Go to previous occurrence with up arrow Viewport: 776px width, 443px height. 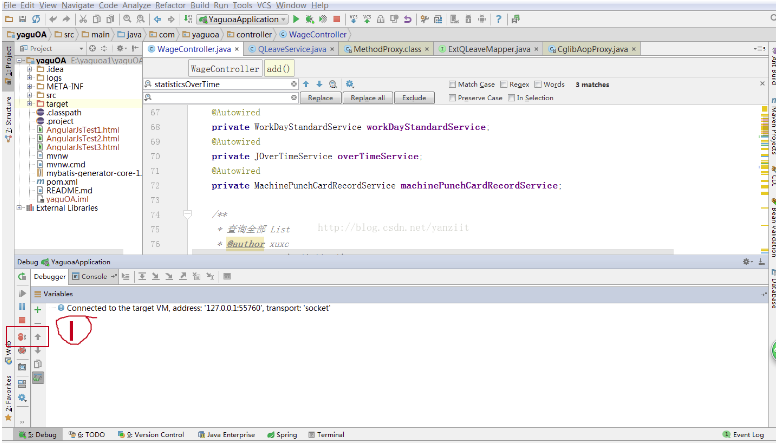(306, 84)
